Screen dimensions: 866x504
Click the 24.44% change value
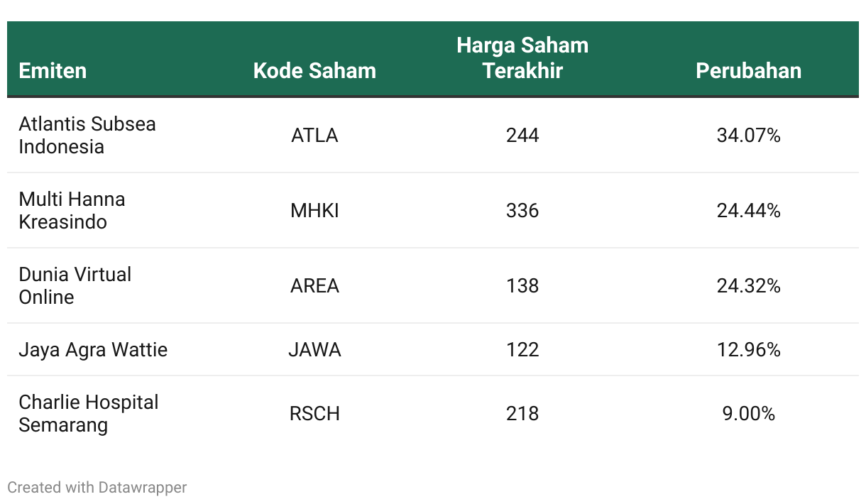(748, 210)
